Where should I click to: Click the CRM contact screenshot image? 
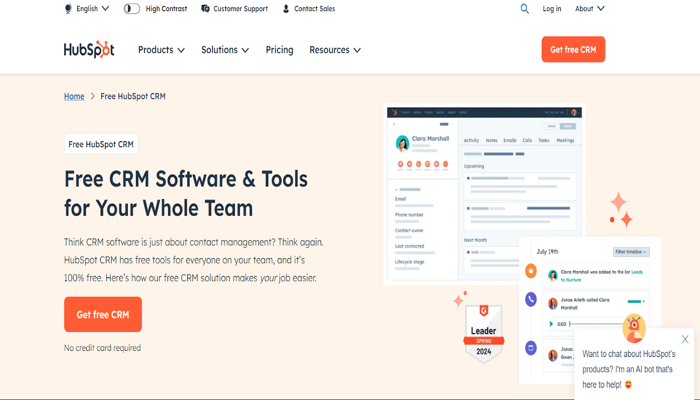point(484,195)
